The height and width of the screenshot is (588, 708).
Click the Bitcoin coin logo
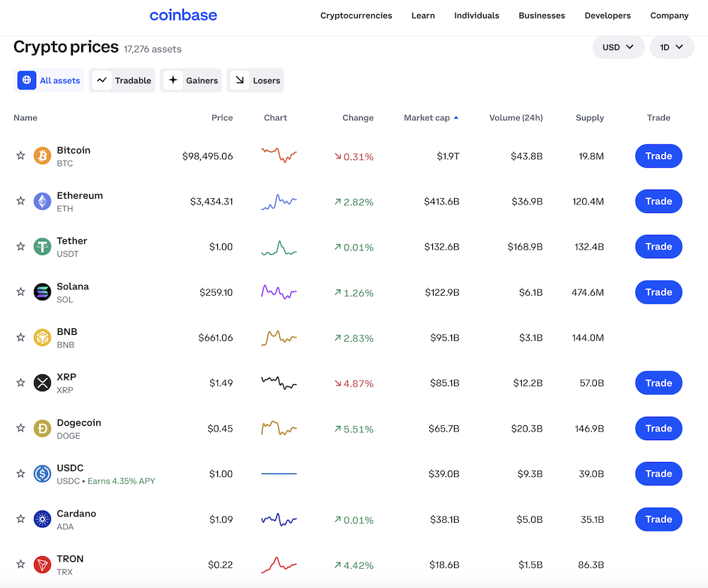[42, 156]
